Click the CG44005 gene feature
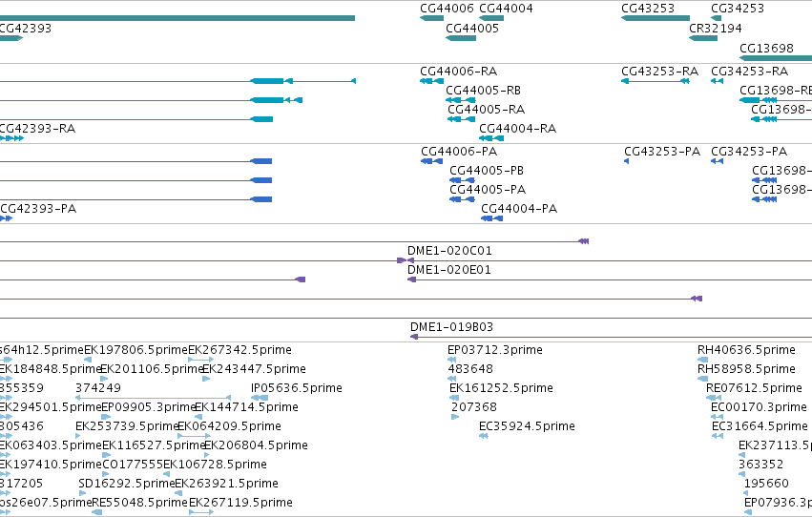Screen dimensions: 812x517 461,38
